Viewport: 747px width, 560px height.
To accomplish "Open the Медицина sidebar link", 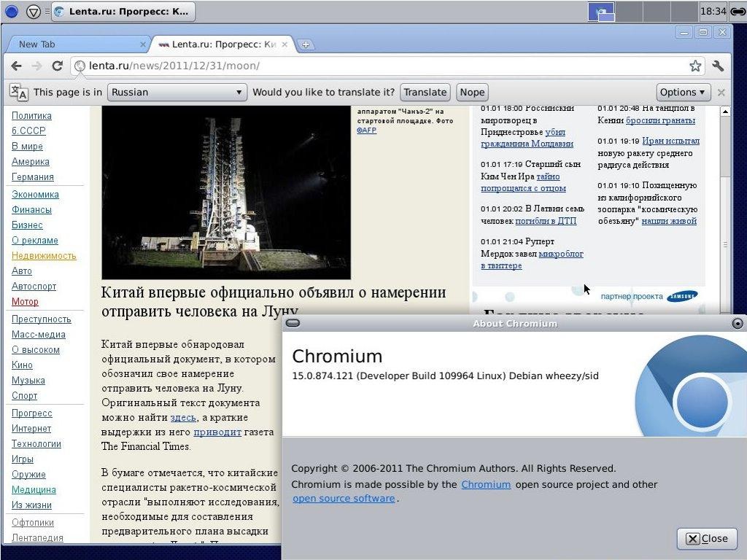I will (x=34, y=489).
